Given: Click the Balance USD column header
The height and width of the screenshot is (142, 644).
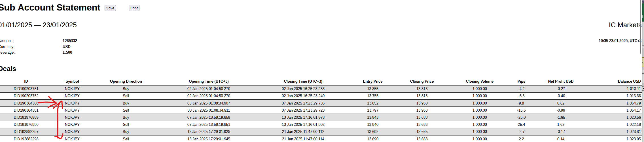Looking at the screenshot, I should point(629,81).
